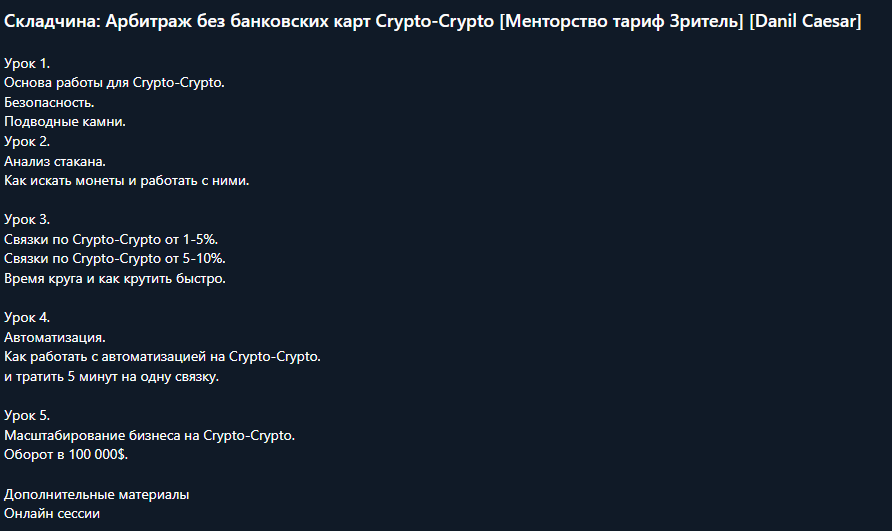Click the title heading starting with Складчина
This screenshot has height=531, width=892.
(x=432, y=22)
